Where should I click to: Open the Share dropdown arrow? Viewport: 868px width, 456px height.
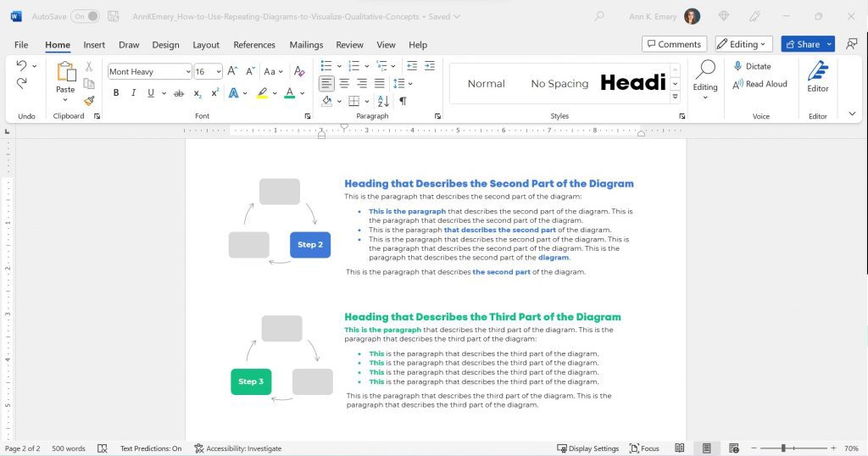point(829,44)
